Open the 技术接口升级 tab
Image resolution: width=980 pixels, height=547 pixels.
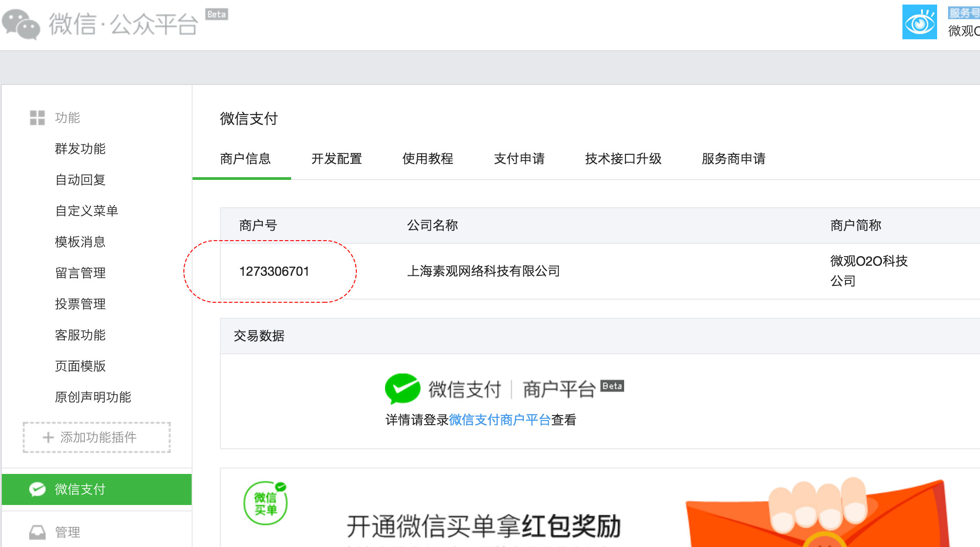click(623, 158)
